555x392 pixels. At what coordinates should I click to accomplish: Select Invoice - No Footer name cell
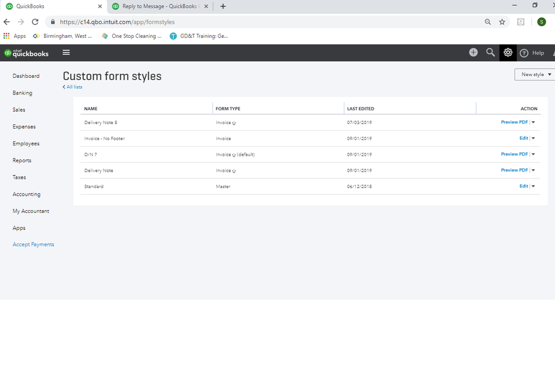click(x=105, y=138)
